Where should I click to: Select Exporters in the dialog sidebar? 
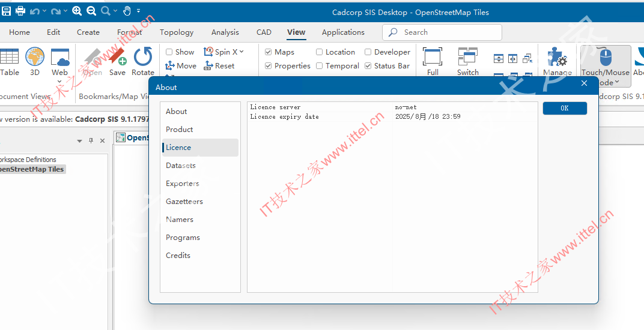coord(201,184)
